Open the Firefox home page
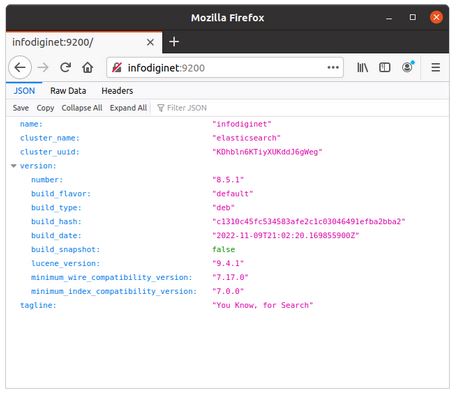456x401 pixels. pyautogui.click(x=88, y=68)
